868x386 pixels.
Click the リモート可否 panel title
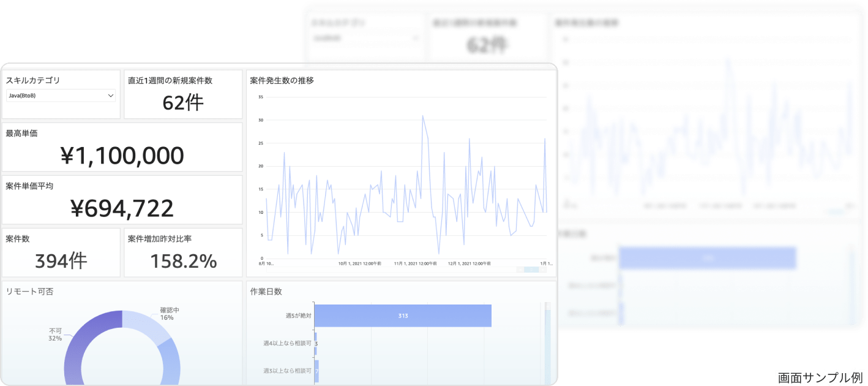click(x=29, y=292)
